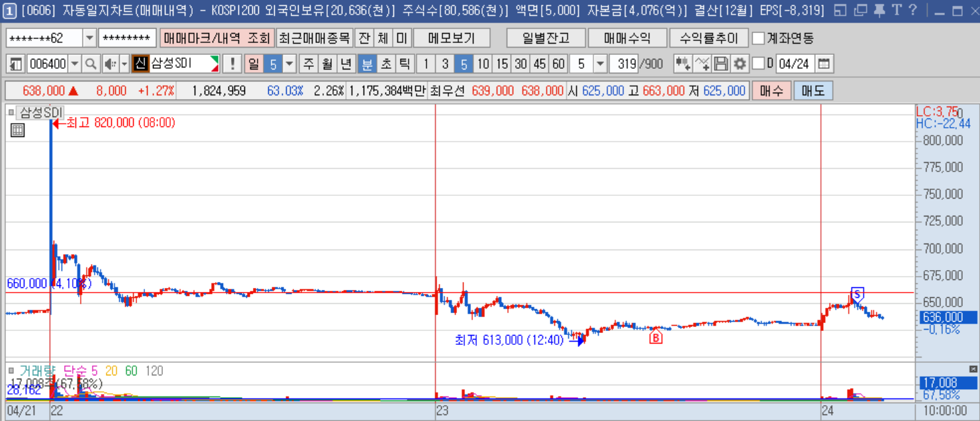Select 30 minute interval
This screenshot has height=421, width=980.
click(521, 64)
